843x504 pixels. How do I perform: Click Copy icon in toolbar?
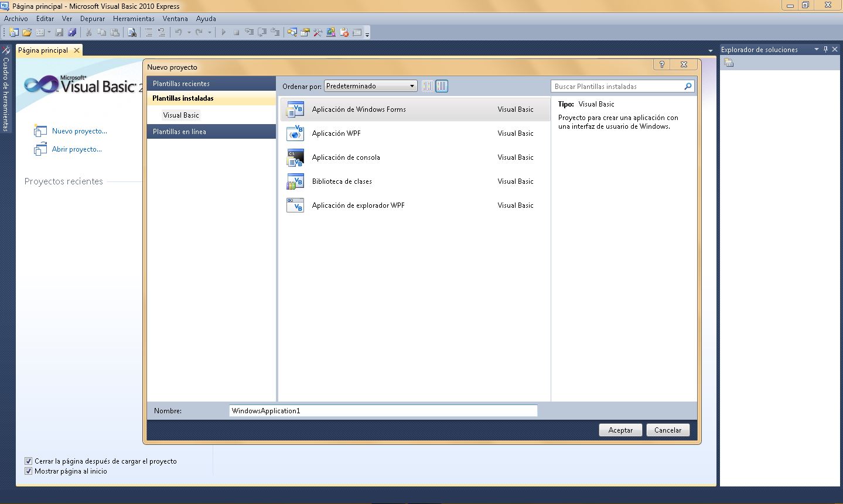coord(101,33)
